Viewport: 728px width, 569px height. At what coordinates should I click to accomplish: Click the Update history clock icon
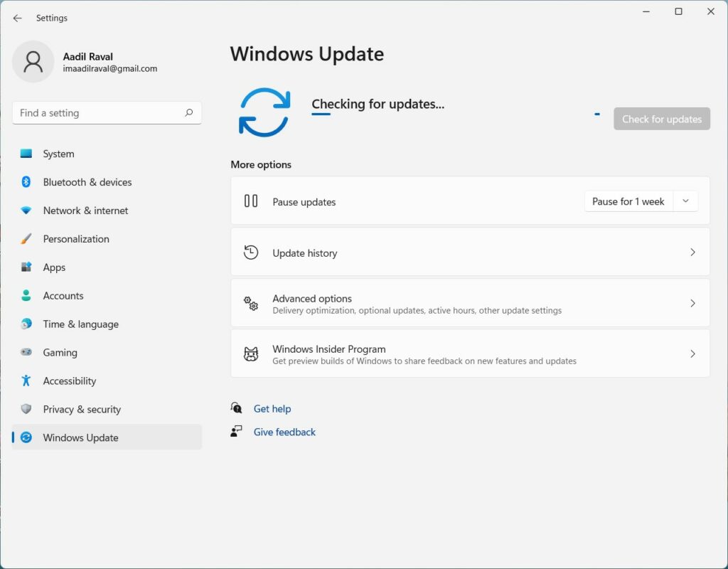coord(250,252)
